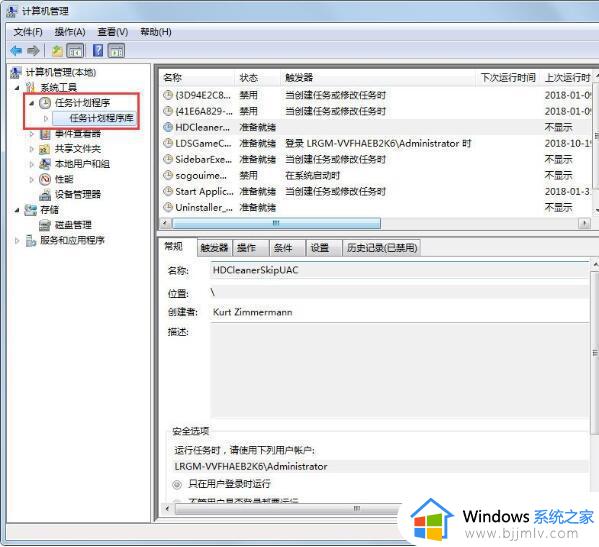599x547 pixels.
Task: Click the 性能 monitor icon
Action: [x=45, y=179]
